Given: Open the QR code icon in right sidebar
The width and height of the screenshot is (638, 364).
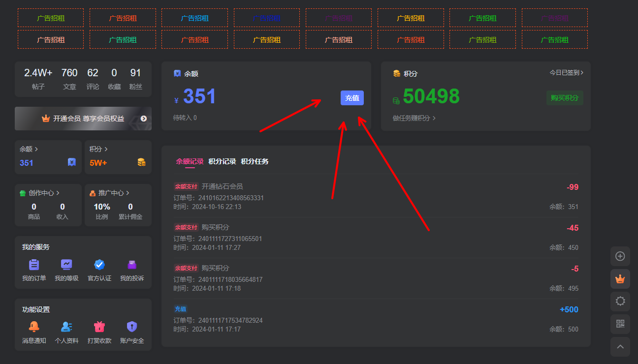Looking at the screenshot, I should (620, 324).
